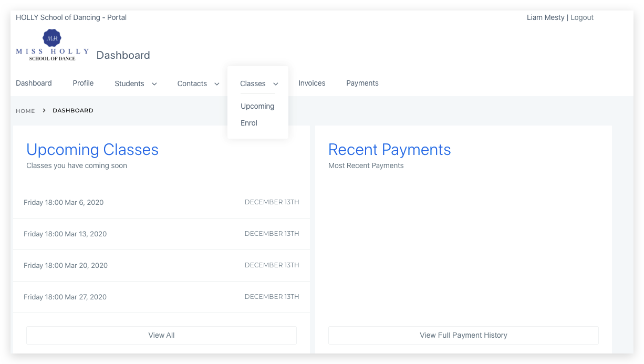The width and height of the screenshot is (644, 364).
Task: Open the Friday Mar 20, 2020 class
Action: (66, 265)
